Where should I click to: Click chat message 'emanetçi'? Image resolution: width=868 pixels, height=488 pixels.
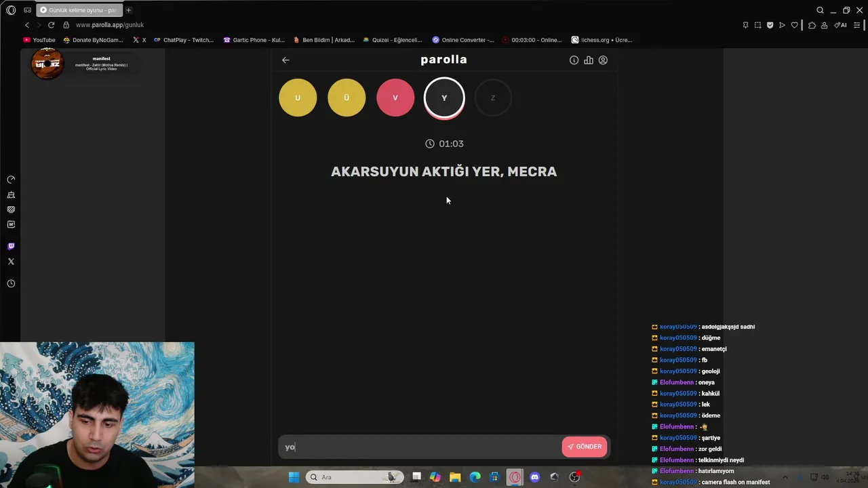pos(714,349)
